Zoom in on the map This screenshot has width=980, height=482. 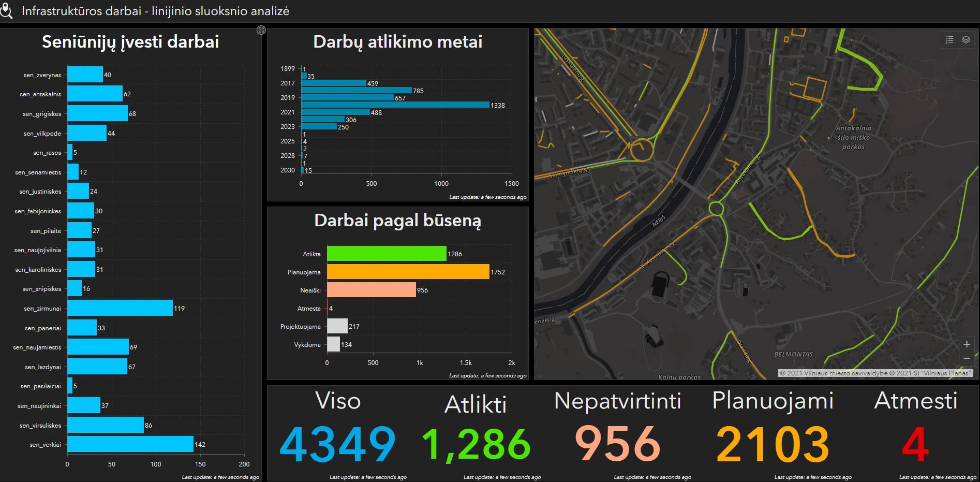pos(966,344)
